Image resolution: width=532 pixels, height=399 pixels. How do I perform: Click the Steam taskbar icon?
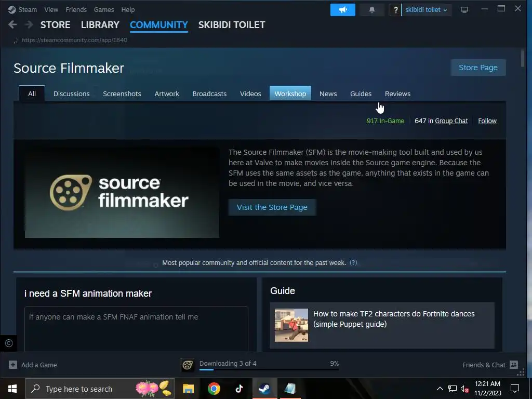coord(264,389)
